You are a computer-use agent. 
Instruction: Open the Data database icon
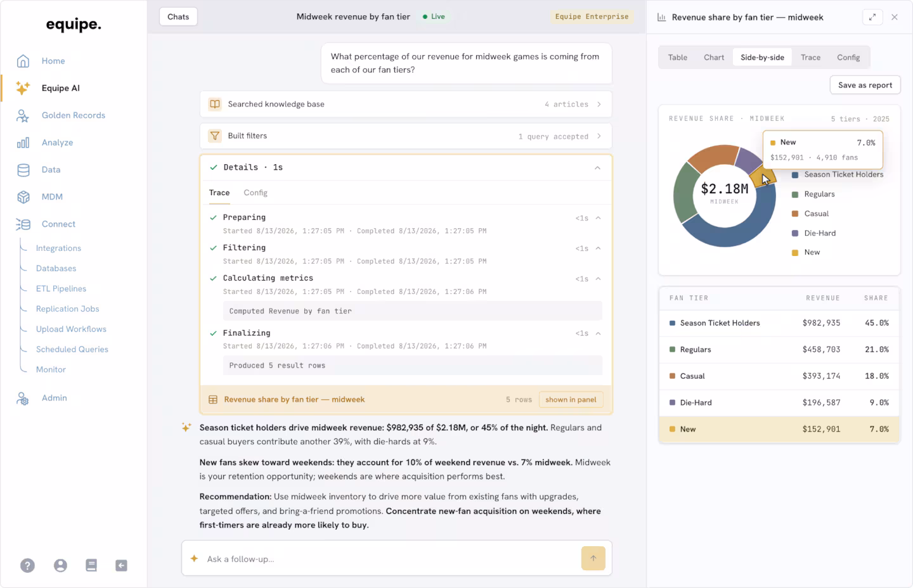point(23,170)
